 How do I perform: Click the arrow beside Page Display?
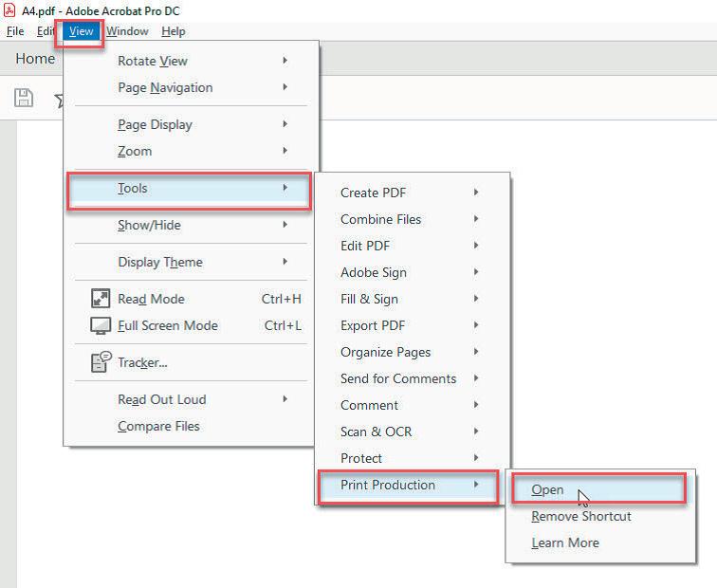pyautogui.click(x=285, y=124)
